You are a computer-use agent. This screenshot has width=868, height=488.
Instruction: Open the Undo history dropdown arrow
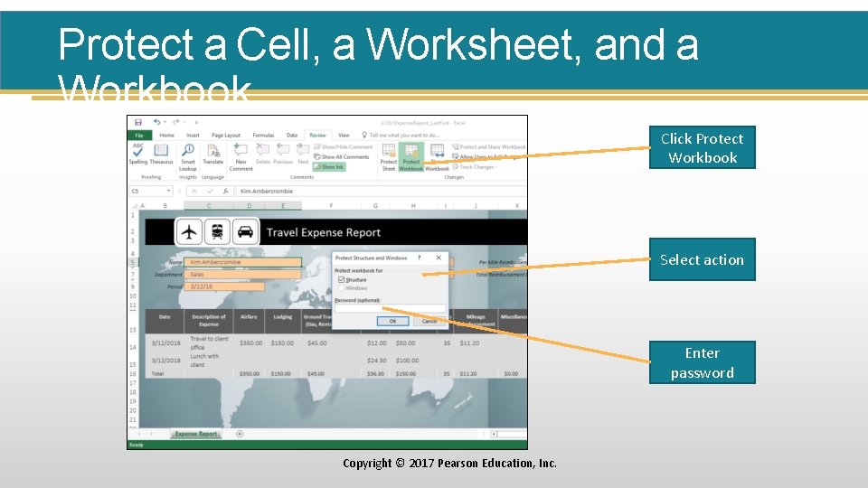(x=165, y=122)
